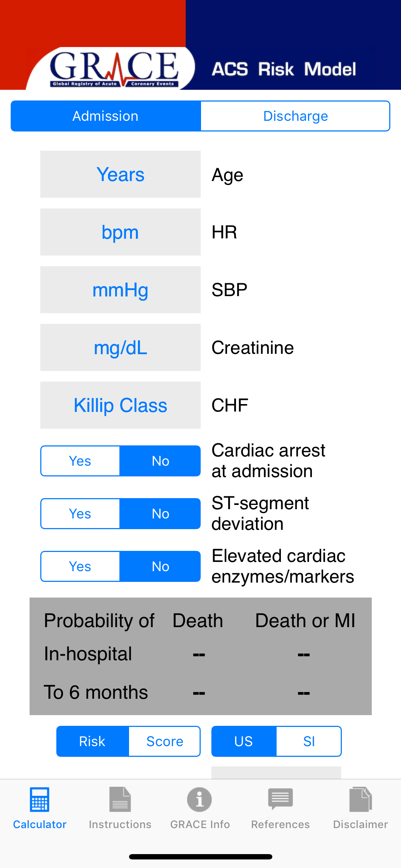Tap the mg/dL field for Creatinine
The width and height of the screenshot is (401, 868).
click(120, 348)
